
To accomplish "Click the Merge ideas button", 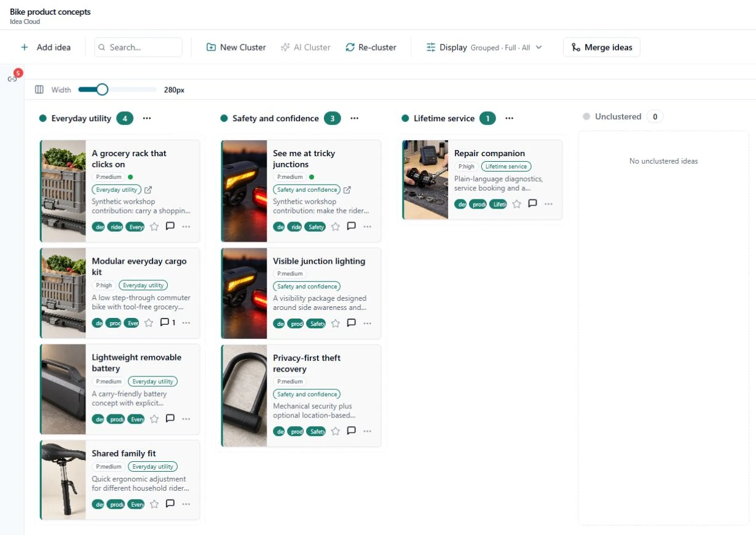I will [x=602, y=47].
